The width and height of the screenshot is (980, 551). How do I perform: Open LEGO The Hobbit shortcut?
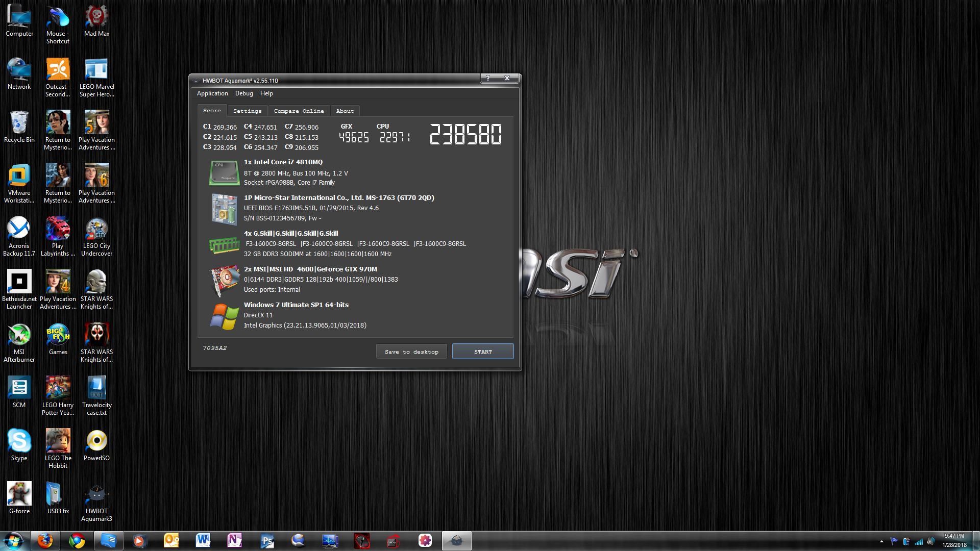click(58, 449)
